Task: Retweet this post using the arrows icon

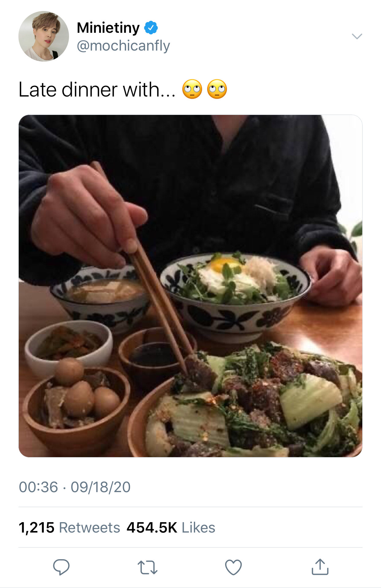Action: tap(148, 567)
